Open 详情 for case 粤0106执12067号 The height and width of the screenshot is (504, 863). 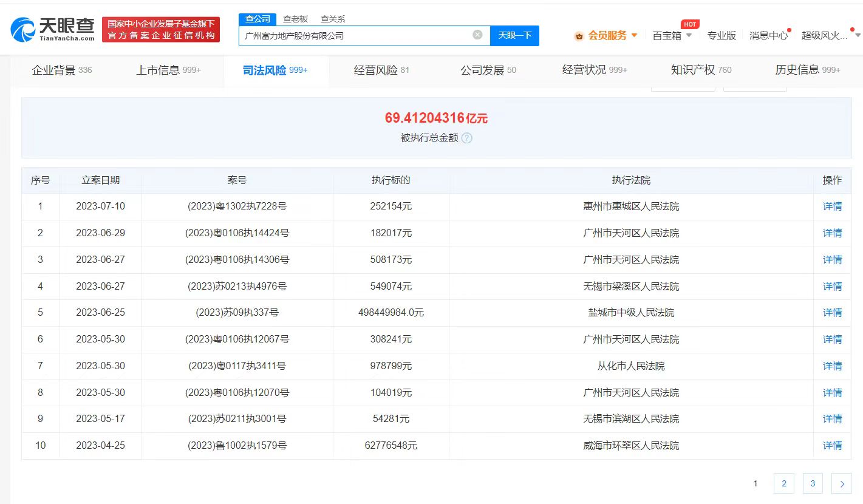coord(832,339)
